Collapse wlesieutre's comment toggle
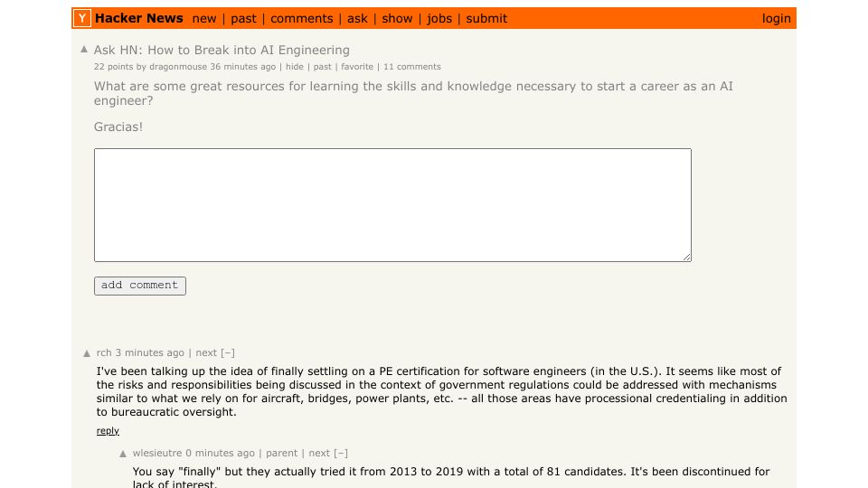Image resolution: width=868 pixels, height=488 pixels. 341,453
